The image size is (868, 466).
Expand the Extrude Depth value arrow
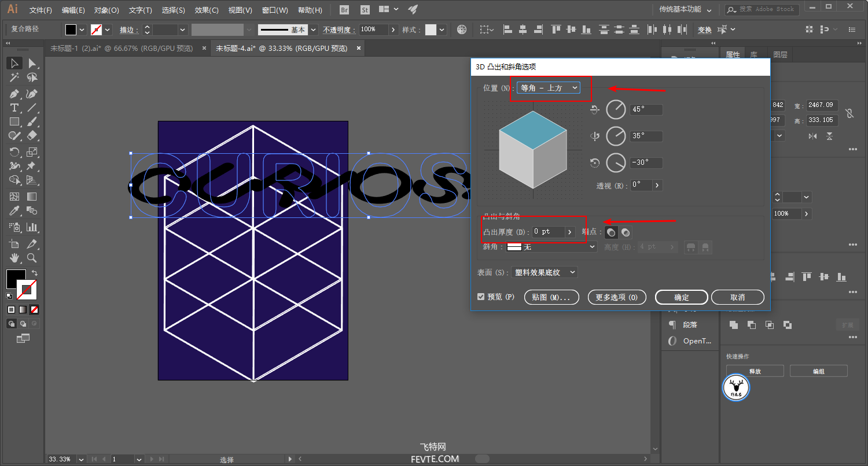click(x=569, y=232)
